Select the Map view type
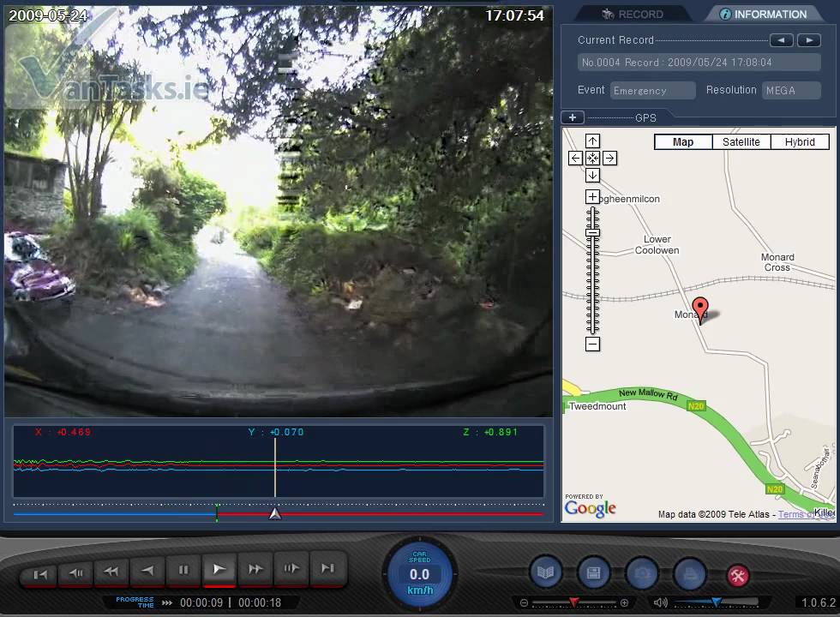 coord(683,142)
